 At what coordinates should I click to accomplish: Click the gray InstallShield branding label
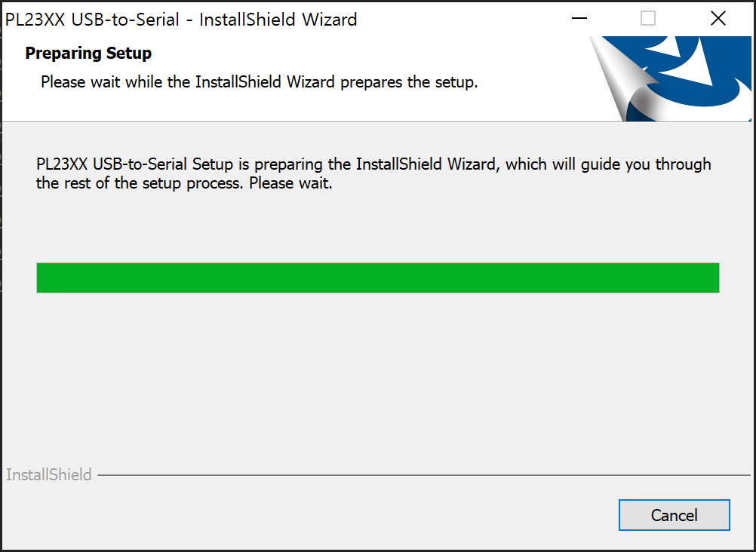click(49, 475)
